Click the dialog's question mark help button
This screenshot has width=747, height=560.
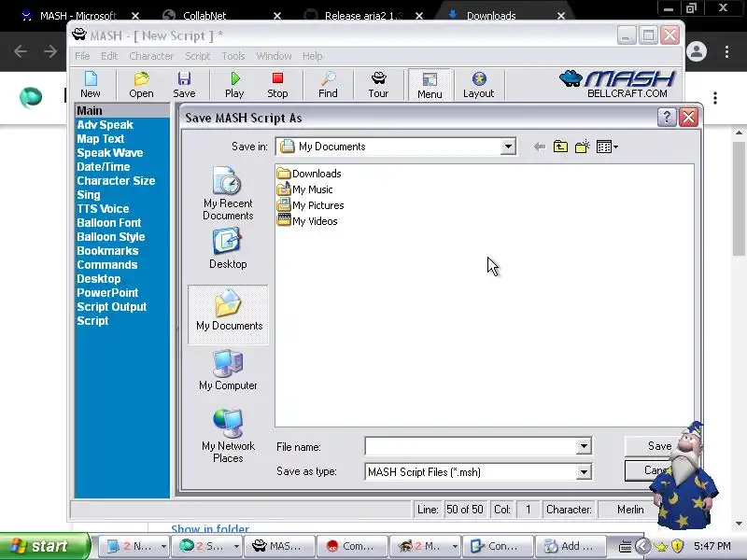[x=667, y=118]
